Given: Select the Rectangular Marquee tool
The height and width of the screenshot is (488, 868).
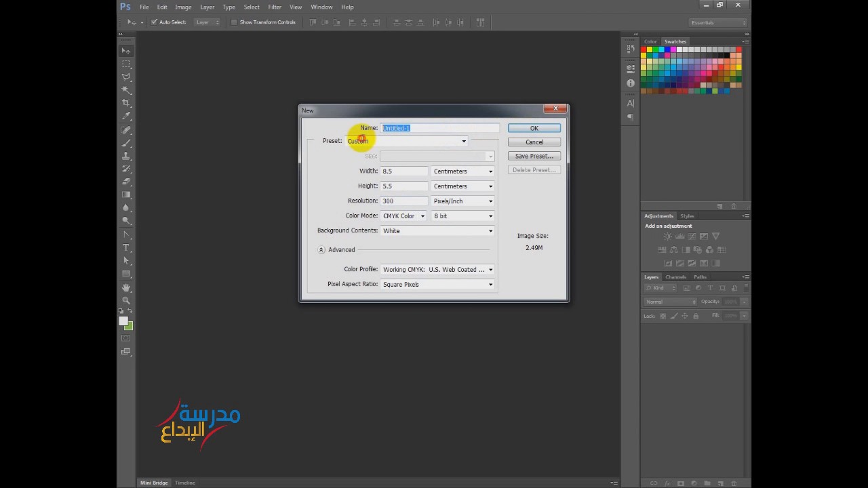Looking at the screenshot, I should coord(126,64).
